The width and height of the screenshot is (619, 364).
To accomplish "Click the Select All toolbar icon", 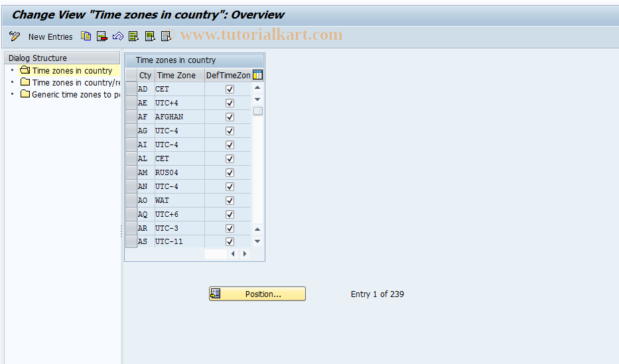I will tap(134, 36).
